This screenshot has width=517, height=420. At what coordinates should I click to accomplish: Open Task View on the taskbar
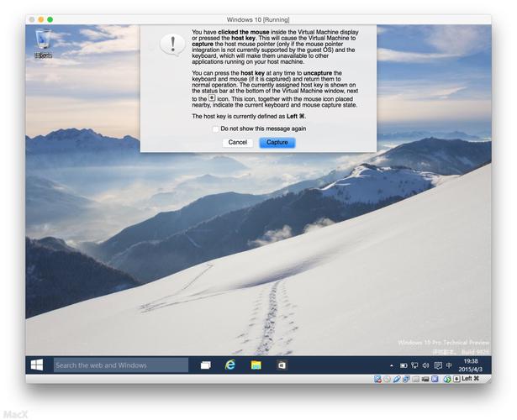click(205, 365)
